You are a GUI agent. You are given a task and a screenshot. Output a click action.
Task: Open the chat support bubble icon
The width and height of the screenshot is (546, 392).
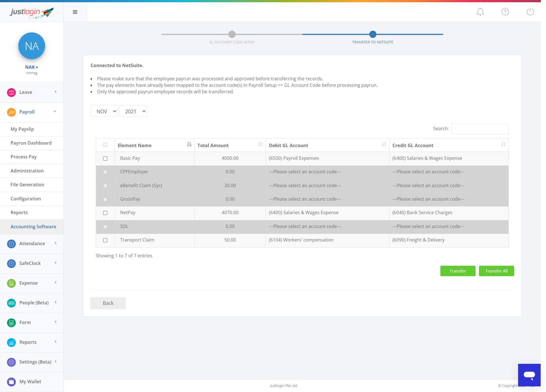click(529, 375)
